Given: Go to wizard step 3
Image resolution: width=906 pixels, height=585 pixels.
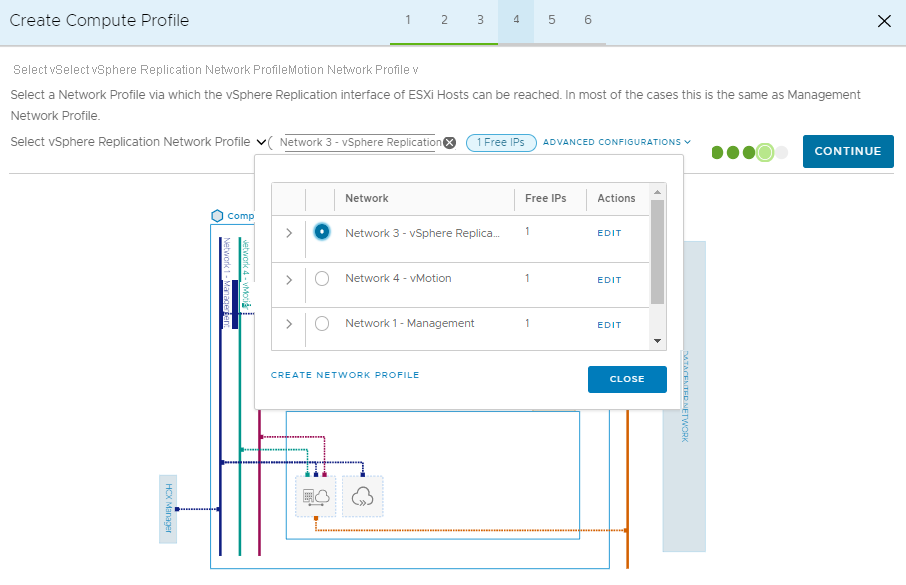Looking at the screenshot, I should click(x=480, y=20).
